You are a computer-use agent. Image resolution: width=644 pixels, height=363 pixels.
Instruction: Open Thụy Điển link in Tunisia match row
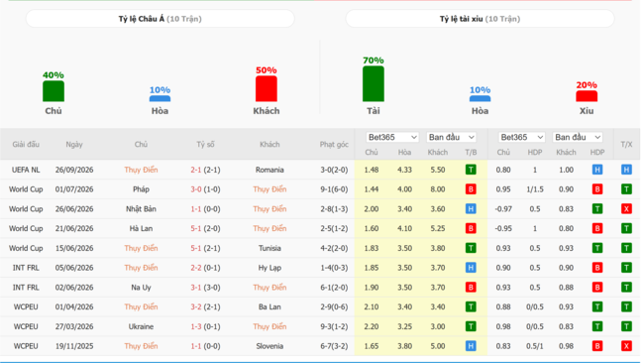(141, 248)
